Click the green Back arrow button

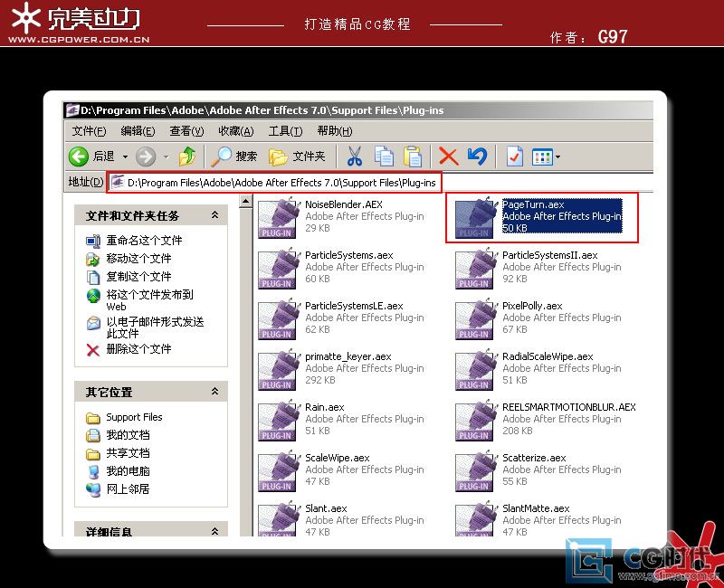pyautogui.click(x=79, y=156)
